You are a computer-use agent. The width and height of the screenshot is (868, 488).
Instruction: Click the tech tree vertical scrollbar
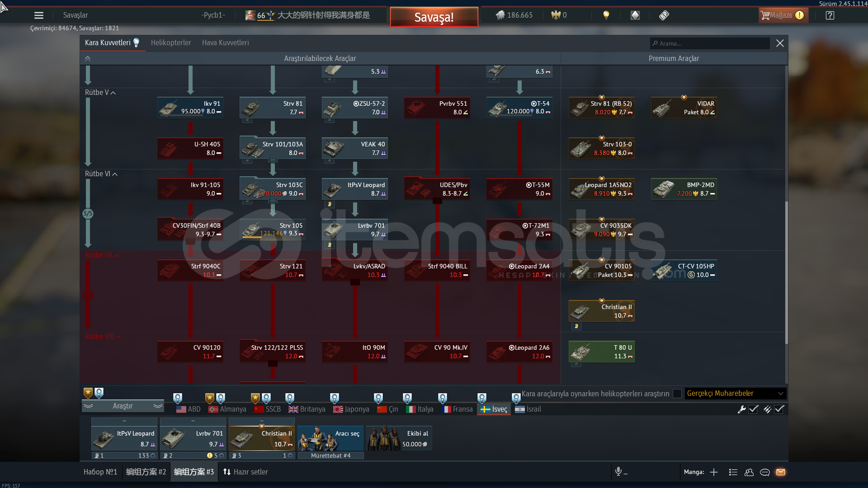(x=786, y=272)
